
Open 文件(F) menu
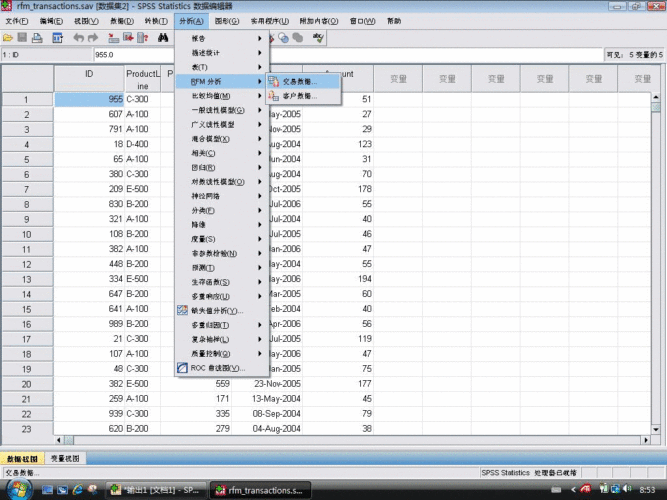17,21
